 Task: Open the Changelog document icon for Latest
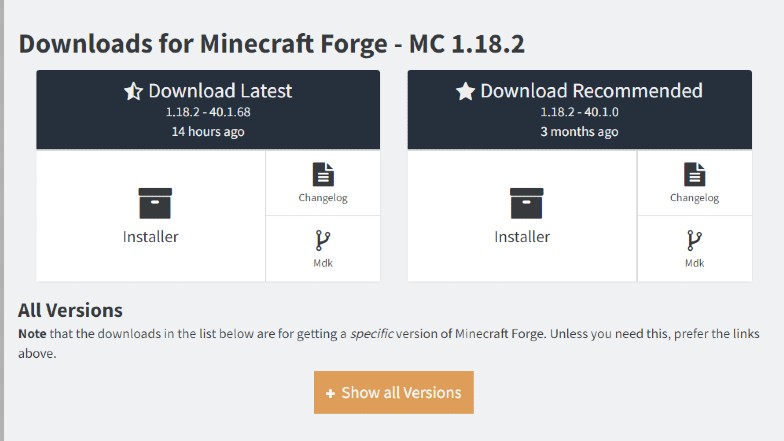pyautogui.click(x=323, y=174)
